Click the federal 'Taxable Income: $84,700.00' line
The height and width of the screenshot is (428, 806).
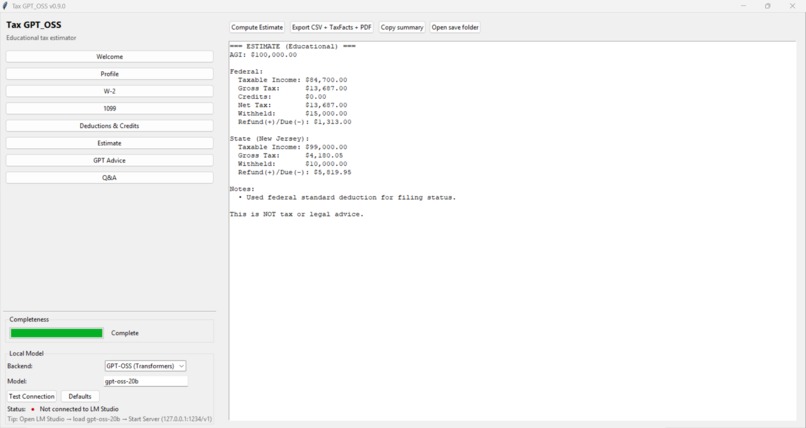(x=292, y=80)
